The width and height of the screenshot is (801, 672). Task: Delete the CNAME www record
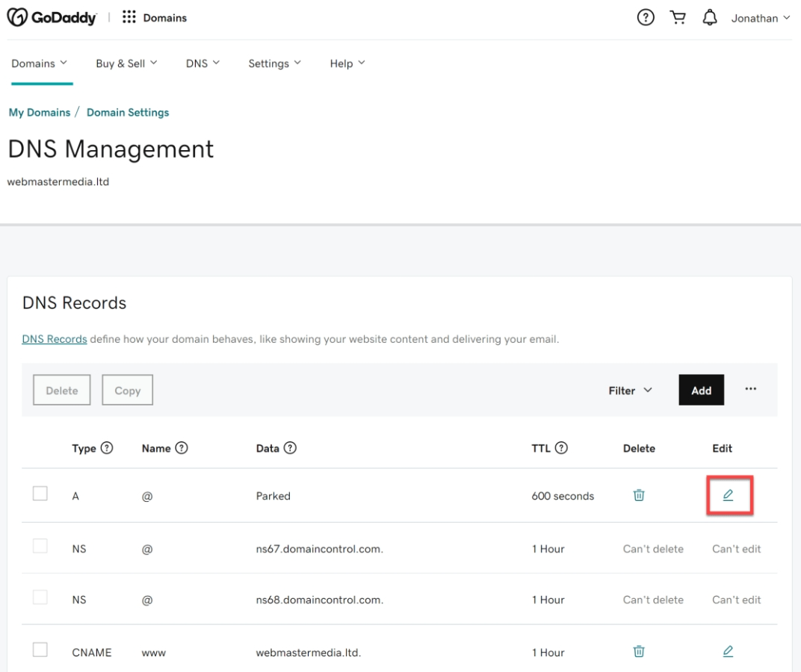[x=639, y=652]
